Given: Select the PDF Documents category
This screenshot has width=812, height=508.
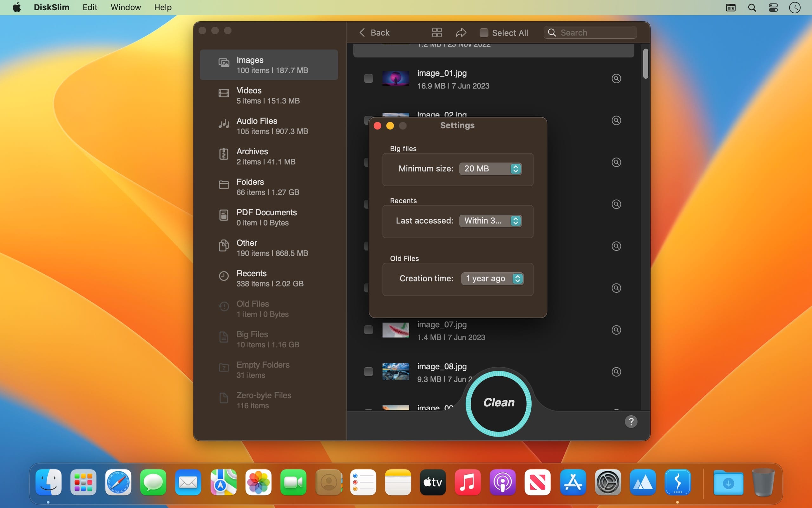Looking at the screenshot, I should 269,217.
